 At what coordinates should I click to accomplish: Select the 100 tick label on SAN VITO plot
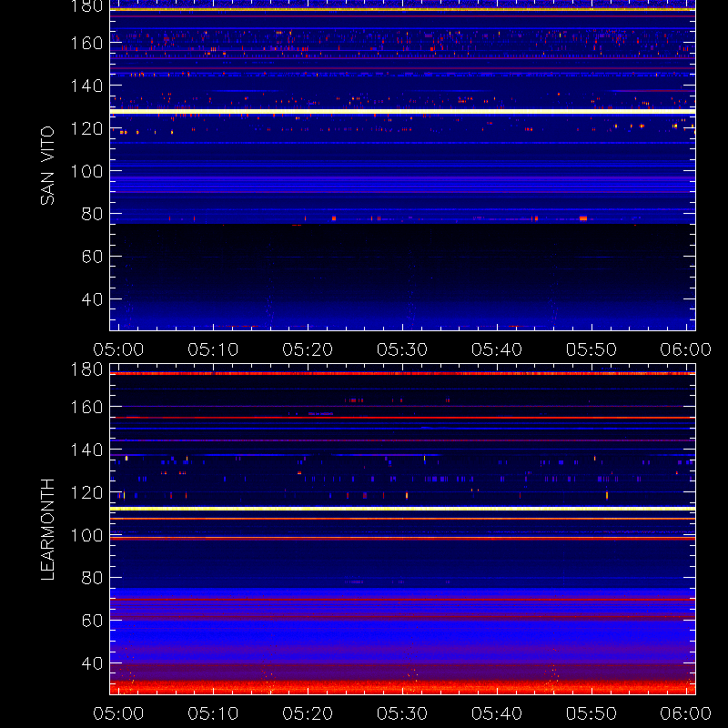click(x=86, y=171)
